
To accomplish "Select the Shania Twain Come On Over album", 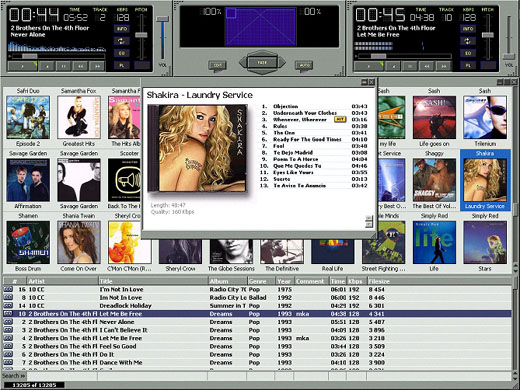I will pos(79,242).
